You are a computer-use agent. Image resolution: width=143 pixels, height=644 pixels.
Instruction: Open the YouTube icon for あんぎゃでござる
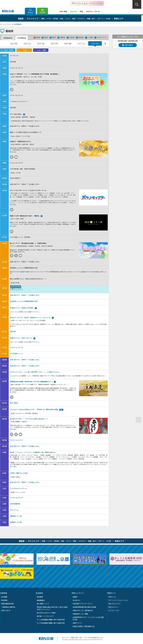pos(21,434)
